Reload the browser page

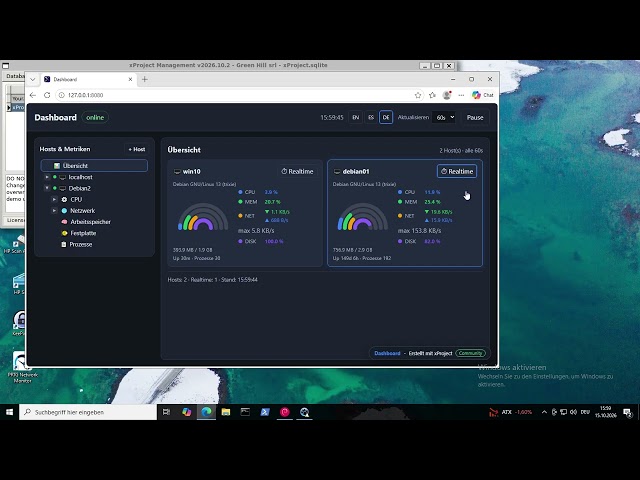(x=47, y=95)
